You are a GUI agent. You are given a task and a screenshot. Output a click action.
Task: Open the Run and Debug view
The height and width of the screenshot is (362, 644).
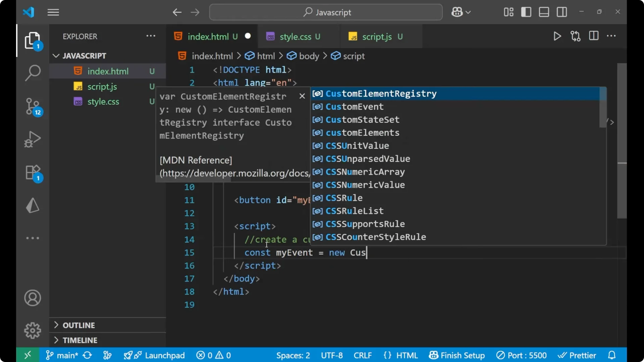(x=33, y=139)
